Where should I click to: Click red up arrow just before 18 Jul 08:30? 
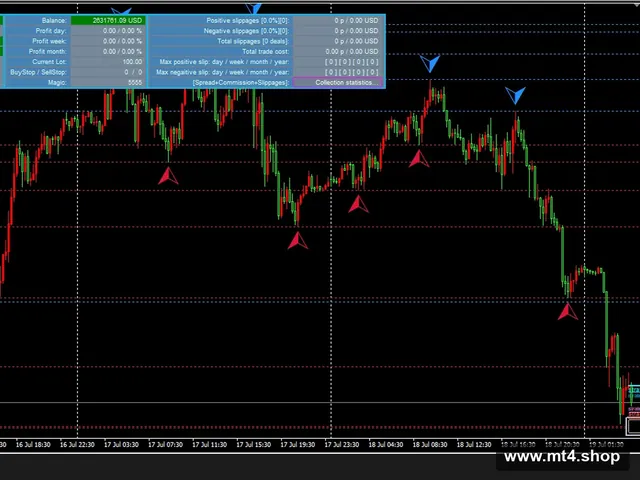(x=419, y=159)
